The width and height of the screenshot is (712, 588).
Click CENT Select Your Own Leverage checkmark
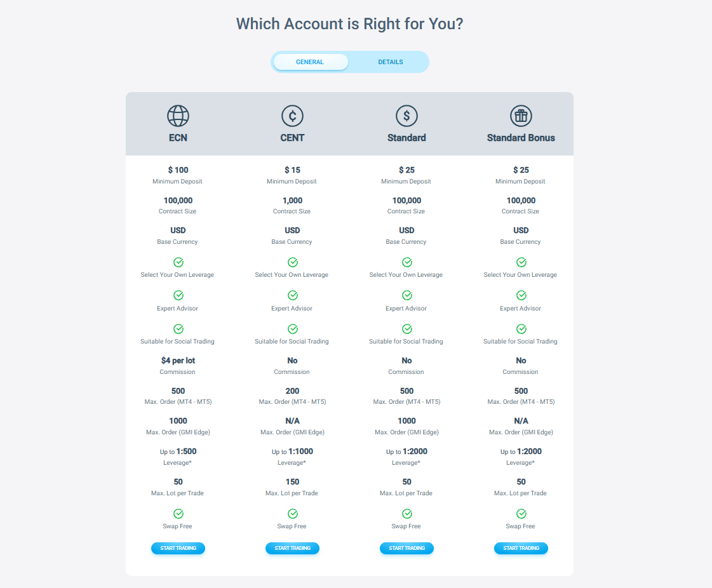point(293,262)
